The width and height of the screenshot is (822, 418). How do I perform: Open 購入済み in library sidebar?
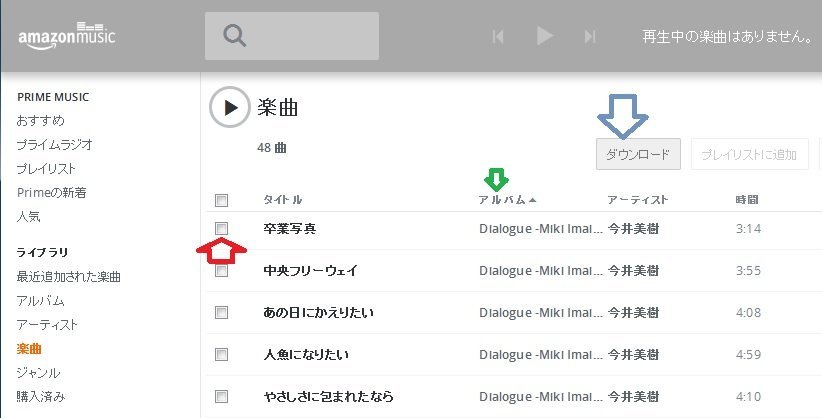tap(41, 397)
